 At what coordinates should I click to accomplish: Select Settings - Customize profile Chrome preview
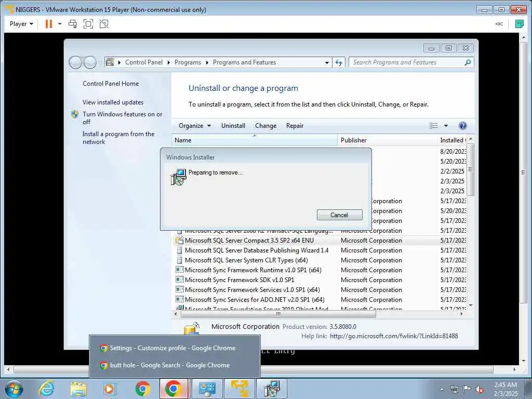point(174,348)
